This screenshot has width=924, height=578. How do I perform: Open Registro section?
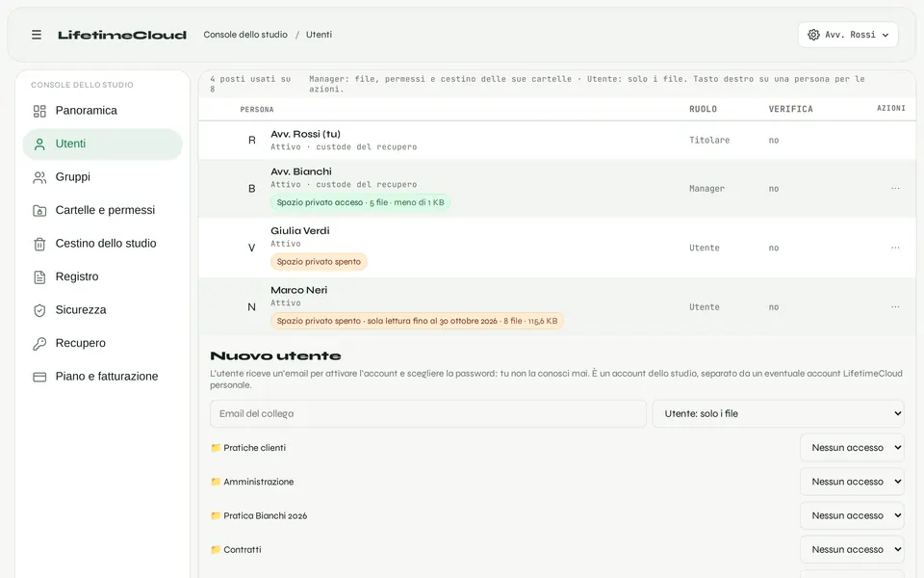coord(103,276)
